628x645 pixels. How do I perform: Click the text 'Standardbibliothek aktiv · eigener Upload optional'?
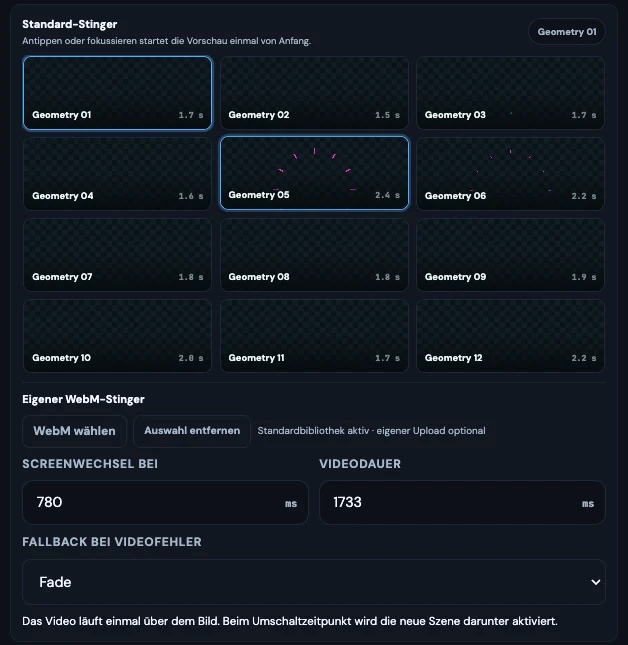pyautogui.click(x=371, y=431)
